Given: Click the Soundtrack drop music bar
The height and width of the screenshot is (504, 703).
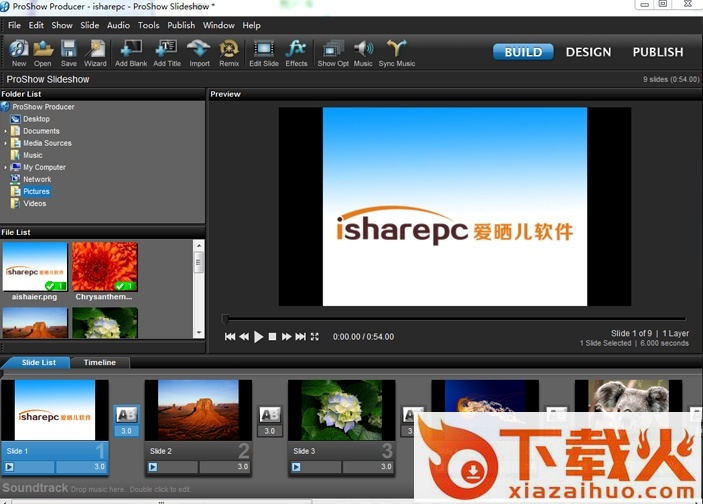Looking at the screenshot, I should (x=206, y=488).
